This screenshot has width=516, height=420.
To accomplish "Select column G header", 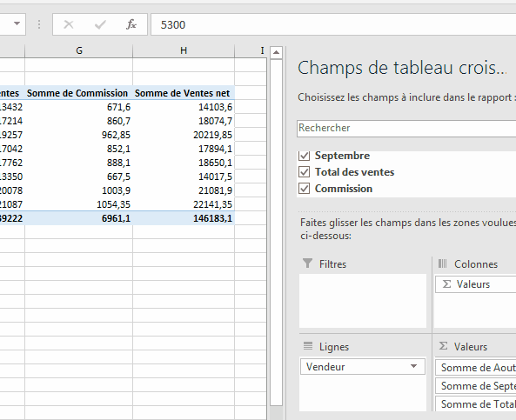I will pyautogui.click(x=79, y=50).
